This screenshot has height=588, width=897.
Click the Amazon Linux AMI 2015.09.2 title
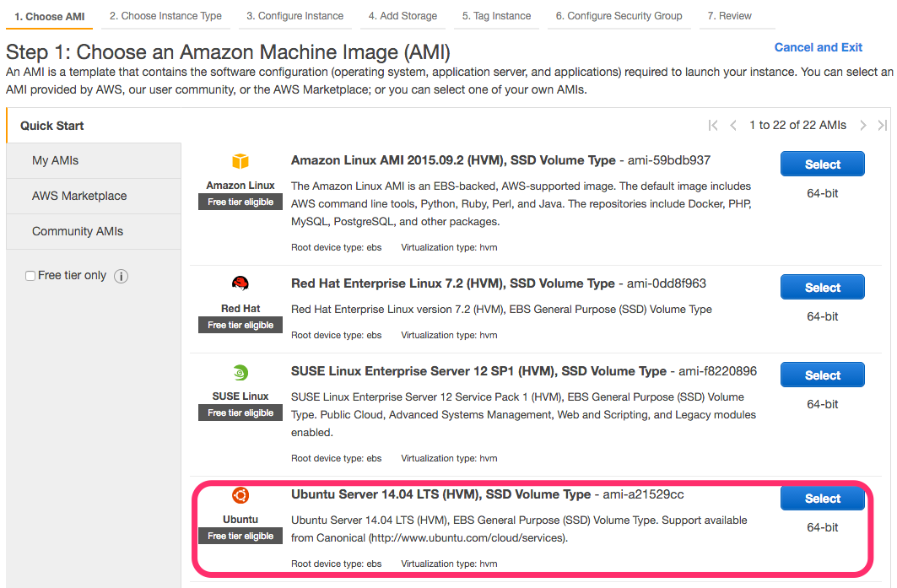[x=453, y=160]
